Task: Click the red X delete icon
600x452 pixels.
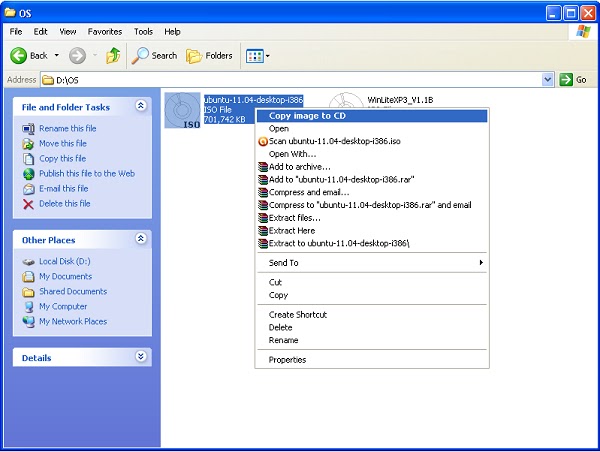Action: click(28, 204)
